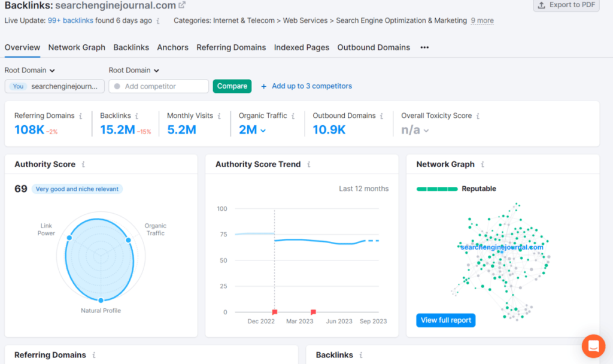Click info icon beside lower Backlinks heading
Viewport: 613px width, 364px height.
[x=361, y=355]
